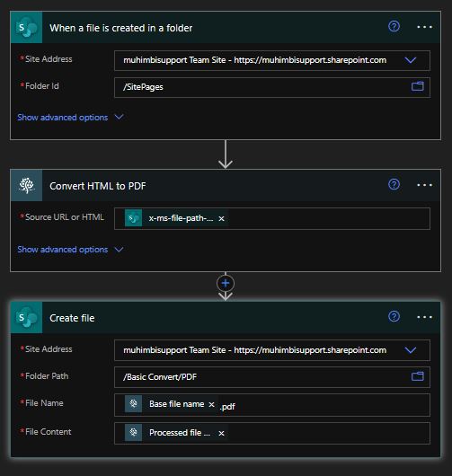Open folder picker for Folder Path
452x476 pixels.
[x=418, y=376]
